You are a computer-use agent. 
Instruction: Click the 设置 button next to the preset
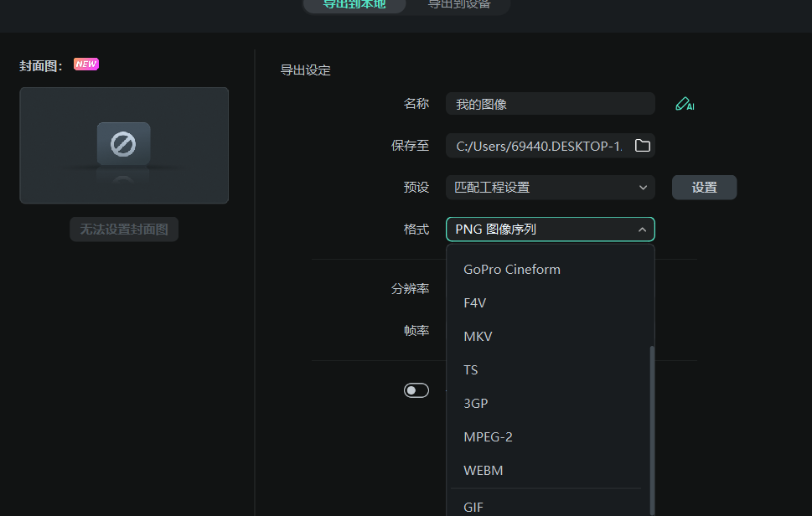click(704, 188)
